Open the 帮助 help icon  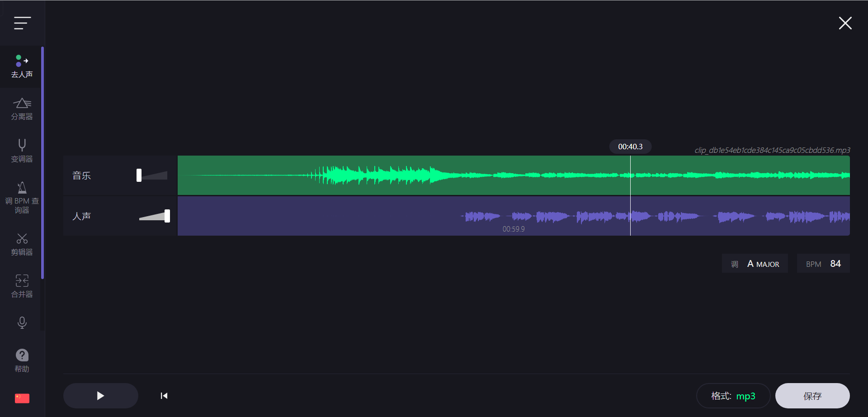click(22, 360)
